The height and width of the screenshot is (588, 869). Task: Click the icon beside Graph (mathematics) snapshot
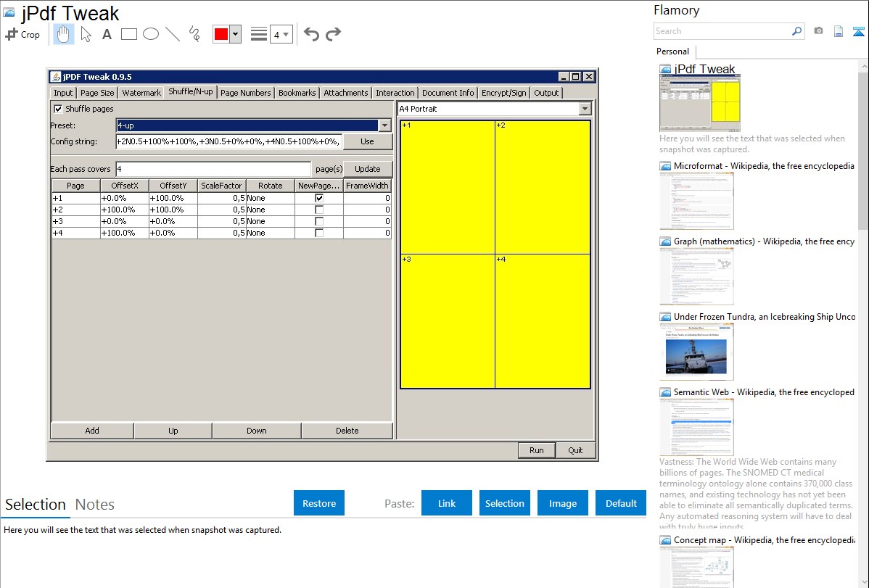666,241
